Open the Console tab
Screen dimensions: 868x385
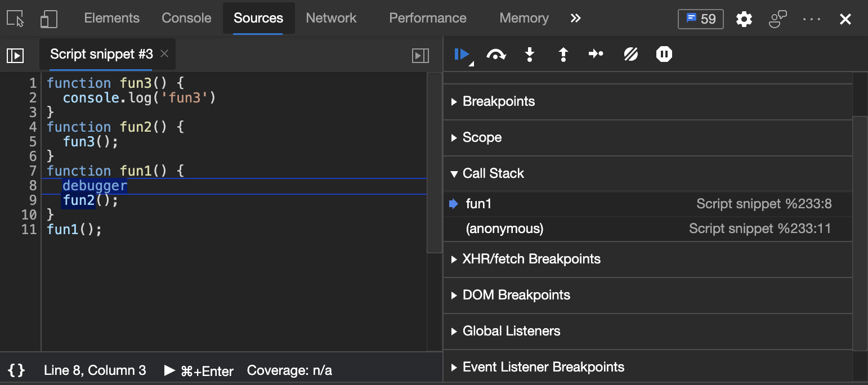tap(186, 18)
